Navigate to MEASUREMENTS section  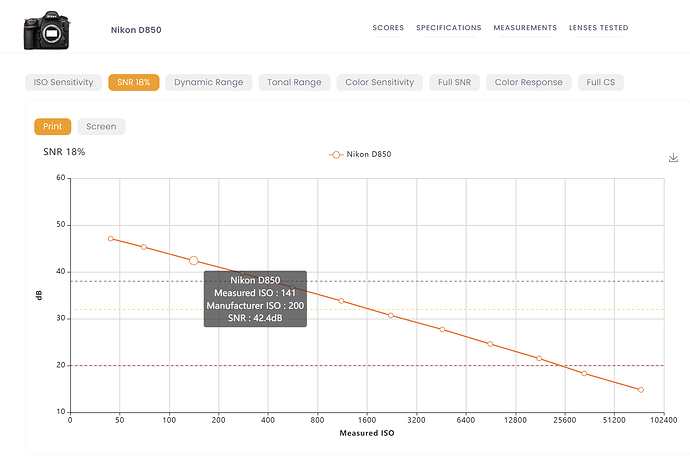click(525, 28)
